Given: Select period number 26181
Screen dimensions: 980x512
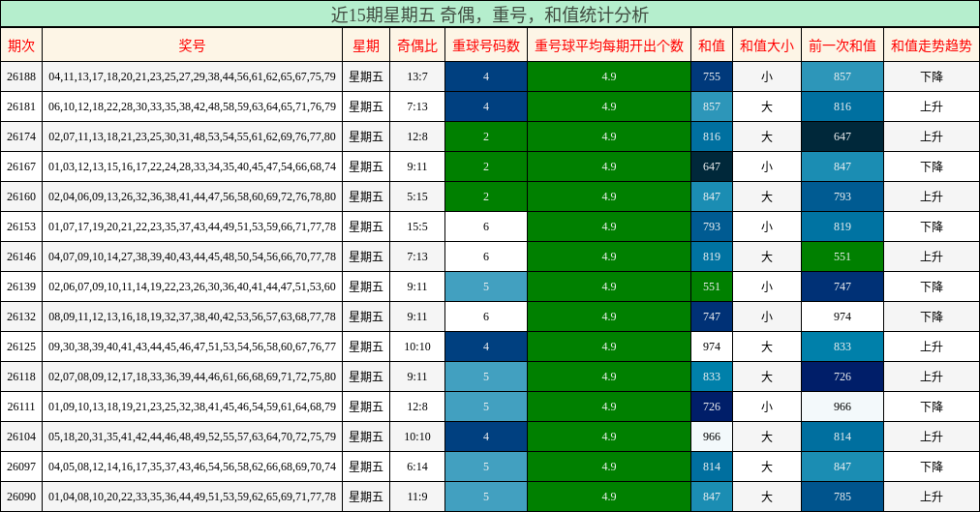Looking at the screenshot, I should coord(21,106).
